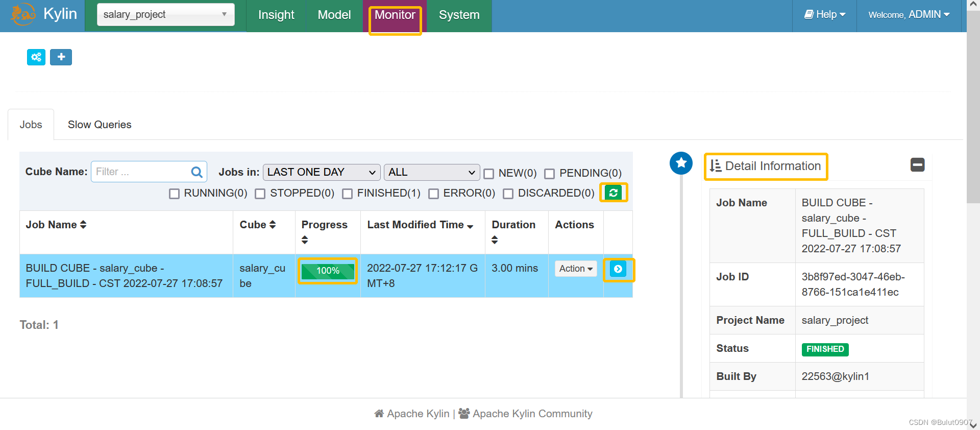The image size is (980, 430).
Task: Open job detail arrow for salary_cube
Action: [x=618, y=269]
